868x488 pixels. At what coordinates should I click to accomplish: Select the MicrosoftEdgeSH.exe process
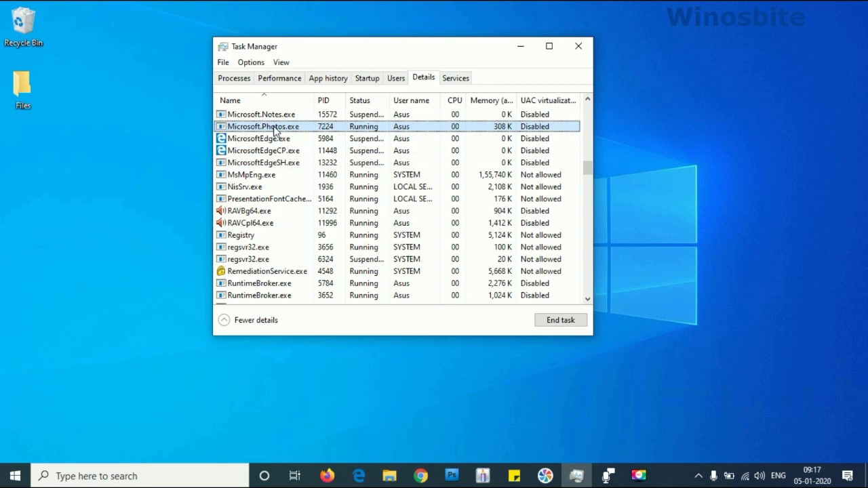tap(398, 163)
